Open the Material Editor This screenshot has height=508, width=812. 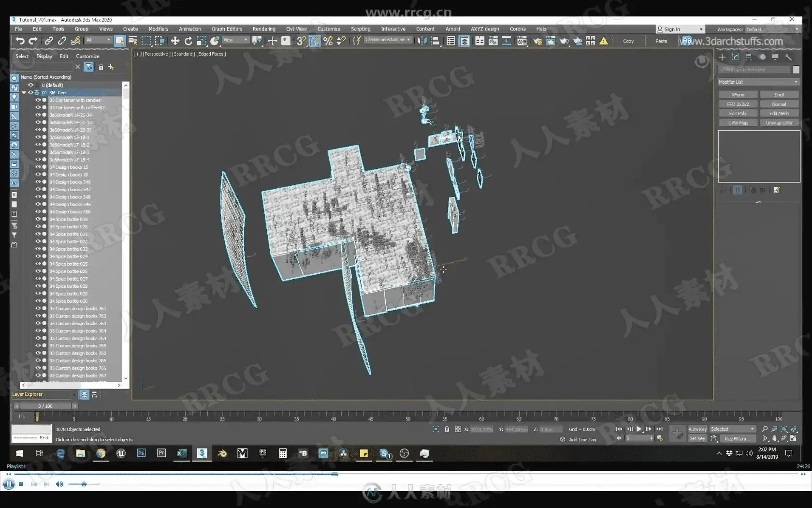coord(522,41)
